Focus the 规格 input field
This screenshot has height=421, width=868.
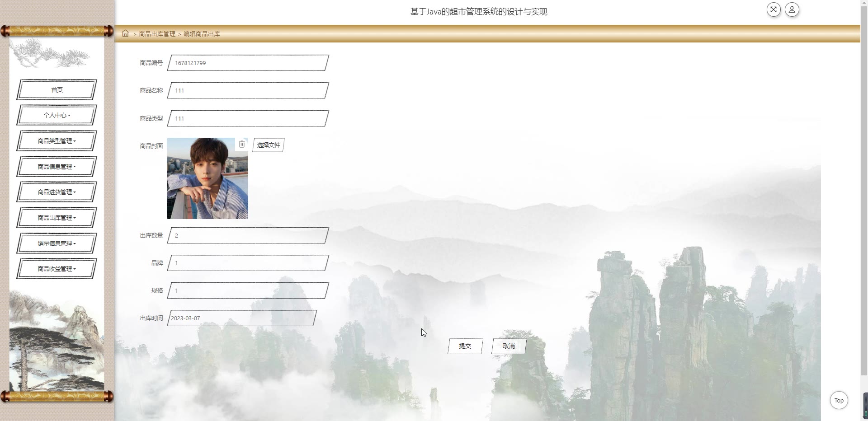pyautogui.click(x=248, y=290)
